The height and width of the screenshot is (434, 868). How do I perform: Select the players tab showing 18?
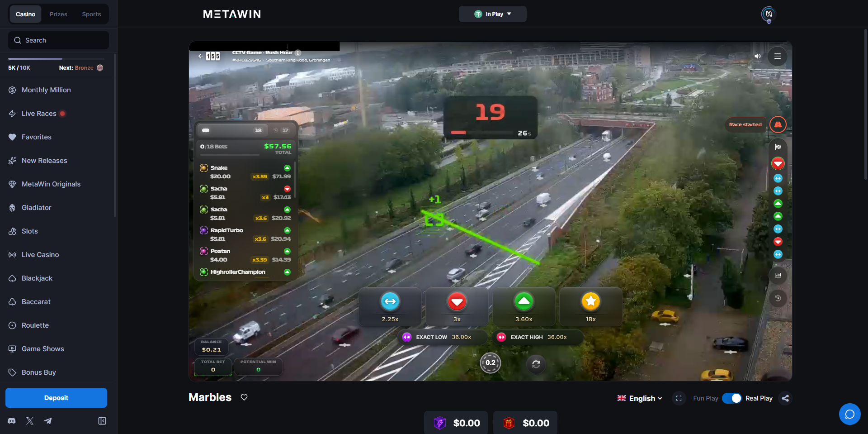[232, 130]
